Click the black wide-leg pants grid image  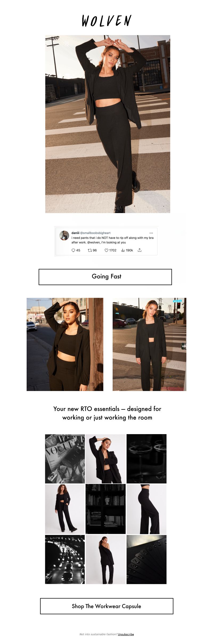[x=146, y=509]
